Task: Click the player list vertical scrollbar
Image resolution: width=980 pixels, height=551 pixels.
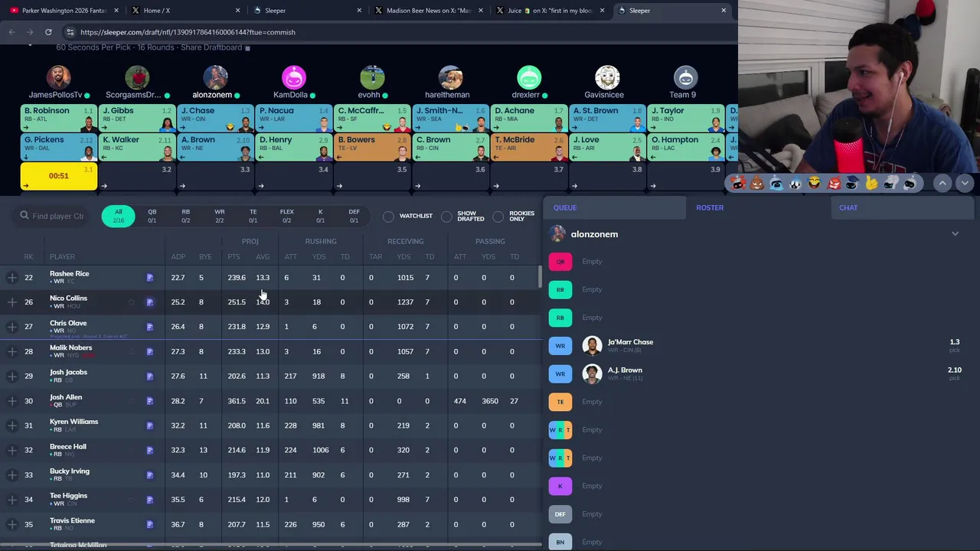Action: coord(540,277)
